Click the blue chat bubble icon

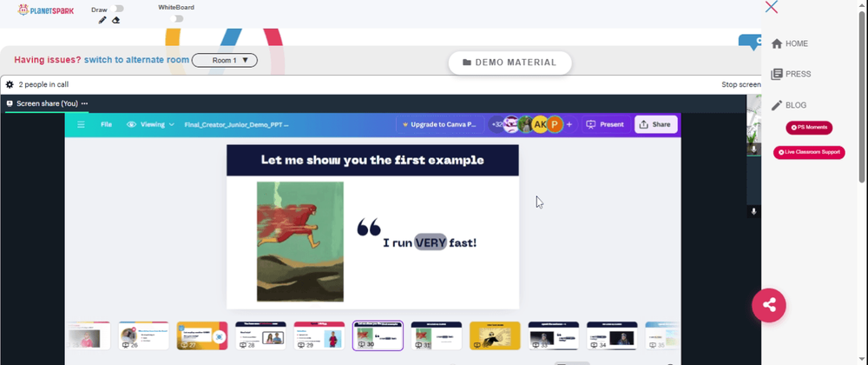750,42
